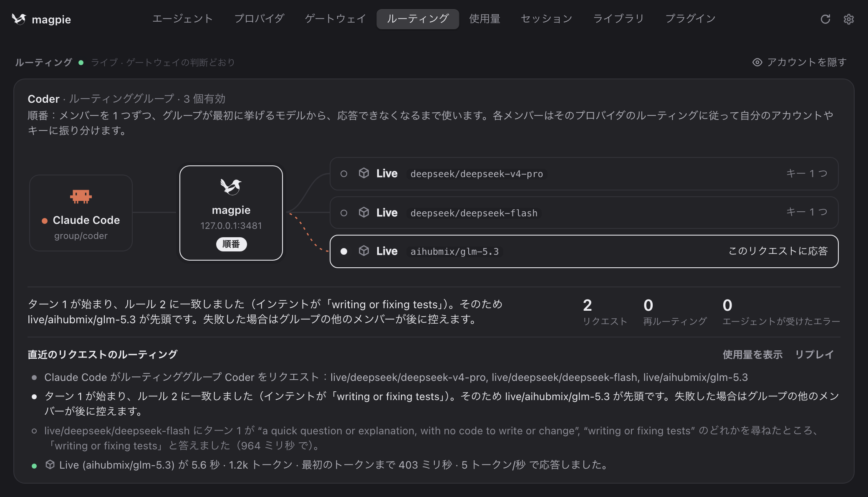The height and width of the screenshot is (497, 868).
Task: Click the magpie app name in header
Action: click(x=51, y=20)
